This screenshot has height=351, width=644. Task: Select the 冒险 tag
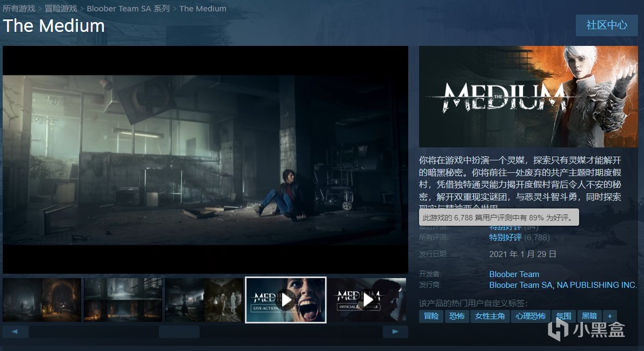[431, 316]
